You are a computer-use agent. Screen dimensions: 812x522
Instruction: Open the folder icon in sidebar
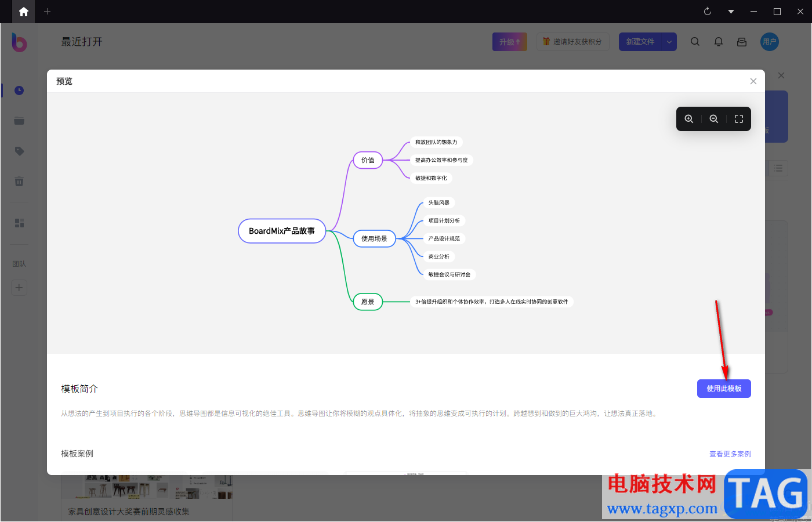coord(19,121)
